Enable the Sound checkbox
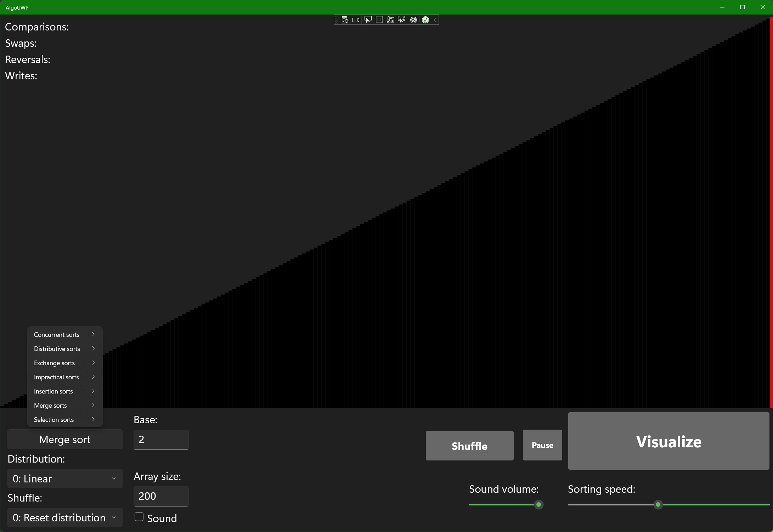The height and width of the screenshot is (532, 773). tap(139, 517)
